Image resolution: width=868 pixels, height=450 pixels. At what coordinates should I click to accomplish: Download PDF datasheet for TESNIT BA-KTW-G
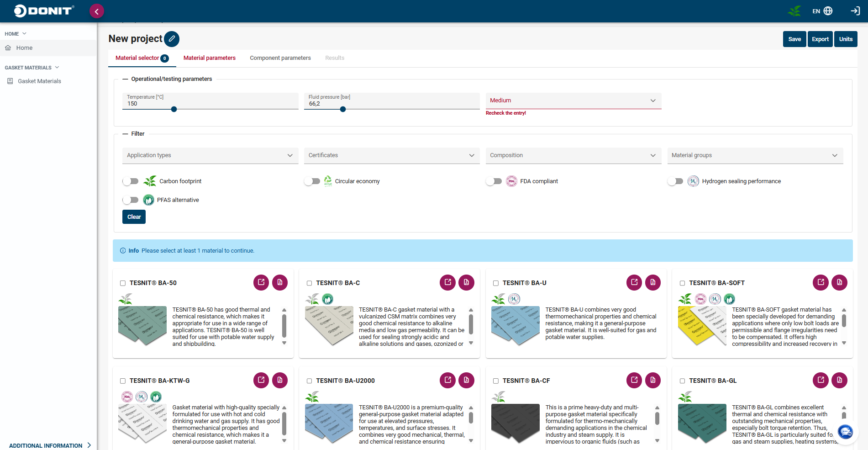pyautogui.click(x=280, y=380)
